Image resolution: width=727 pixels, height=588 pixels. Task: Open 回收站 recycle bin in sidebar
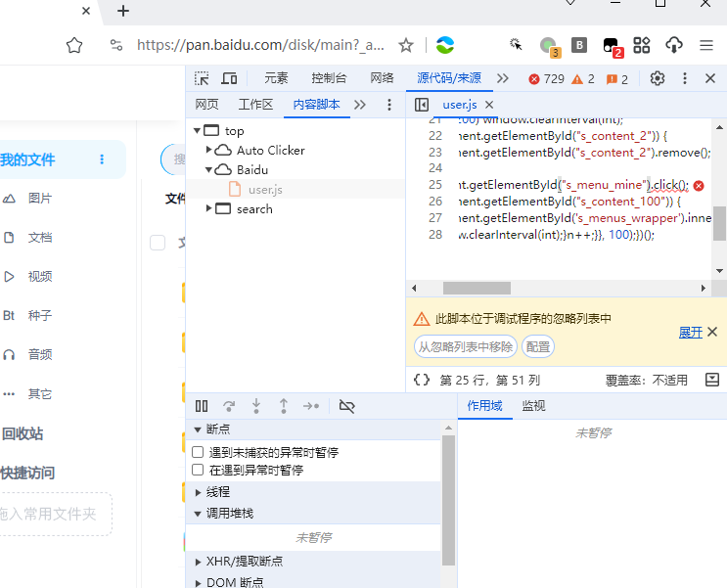coord(23,434)
